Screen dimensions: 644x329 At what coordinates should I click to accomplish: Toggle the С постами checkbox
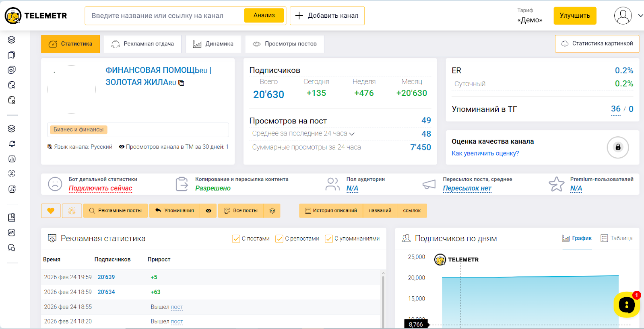236,239
